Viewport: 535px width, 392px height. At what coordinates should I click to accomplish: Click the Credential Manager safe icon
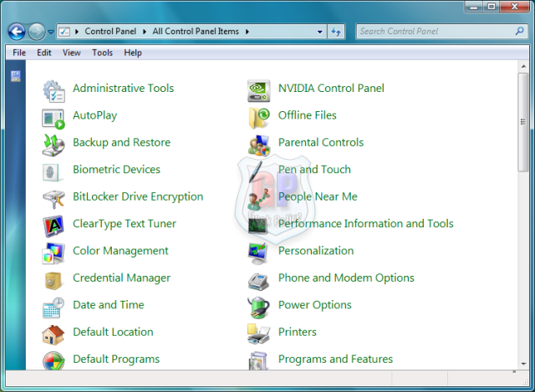tap(53, 281)
